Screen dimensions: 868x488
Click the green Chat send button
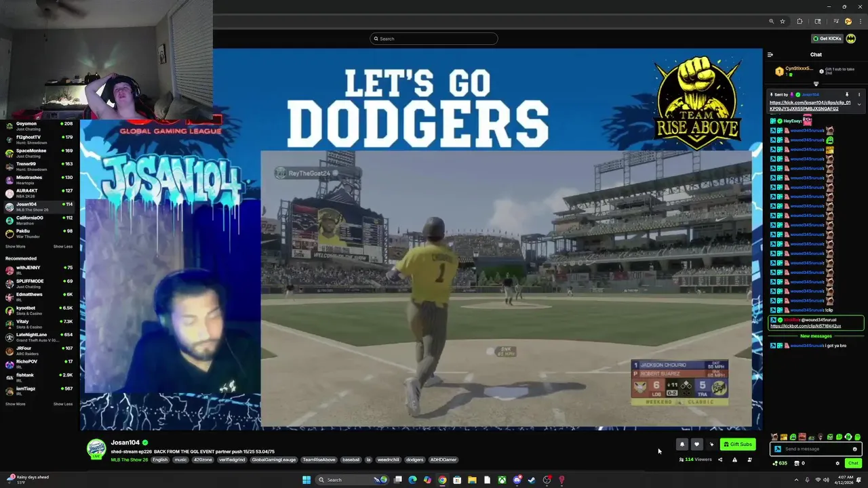coord(853,464)
